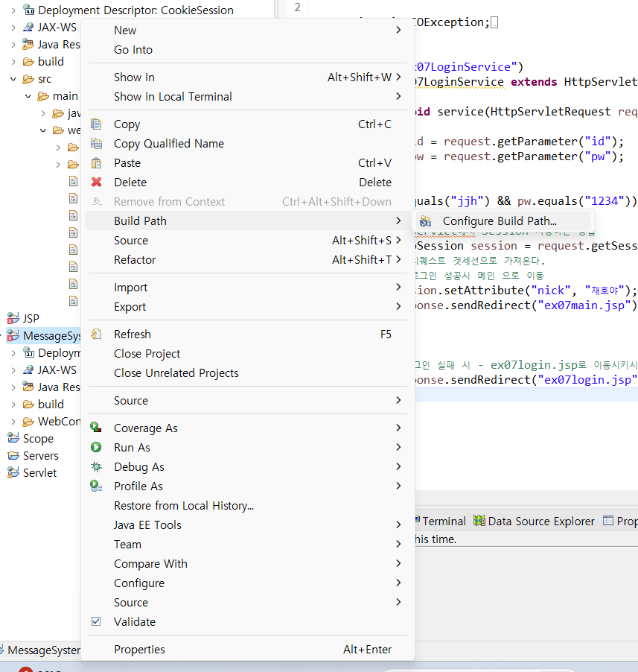638x672 pixels.
Task: Click the folded import marker after IOException
Action: pyautogui.click(x=494, y=22)
